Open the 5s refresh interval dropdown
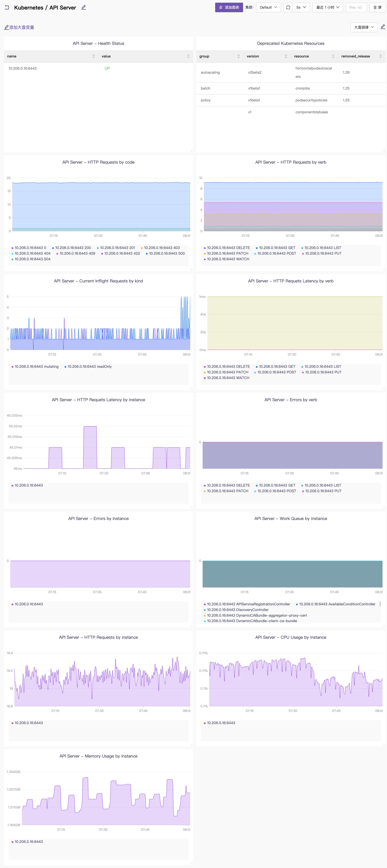387x868 pixels. click(301, 7)
